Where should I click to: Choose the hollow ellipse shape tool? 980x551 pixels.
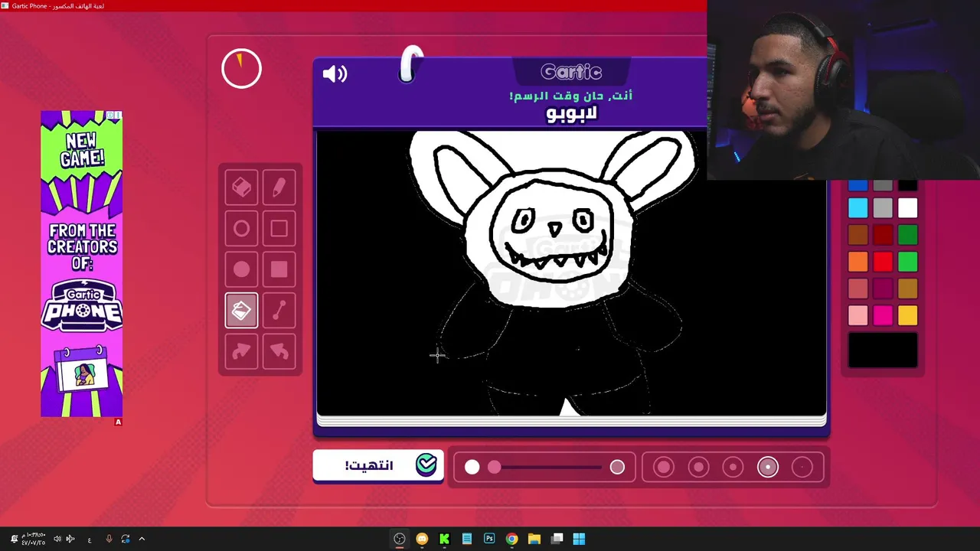pos(241,229)
